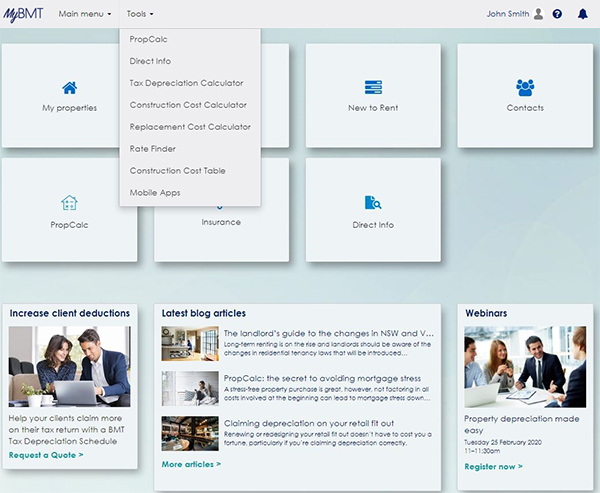The width and height of the screenshot is (600, 493).
Task: Choose Construction Cost Calculator menu item
Action: tap(188, 104)
